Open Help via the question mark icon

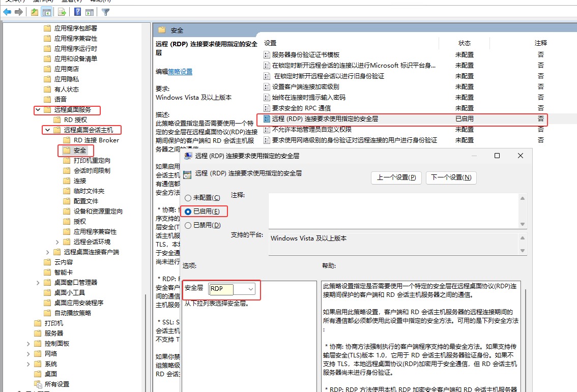77,12
